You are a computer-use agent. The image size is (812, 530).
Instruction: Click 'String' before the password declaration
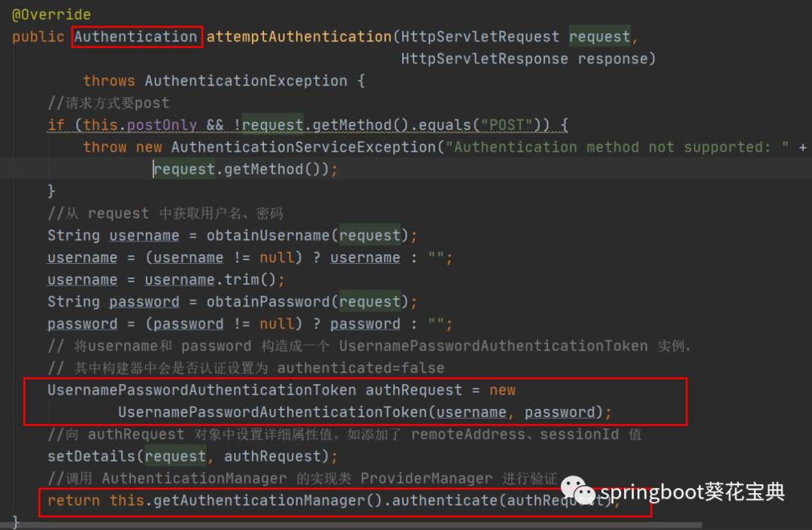pos(74,301)
